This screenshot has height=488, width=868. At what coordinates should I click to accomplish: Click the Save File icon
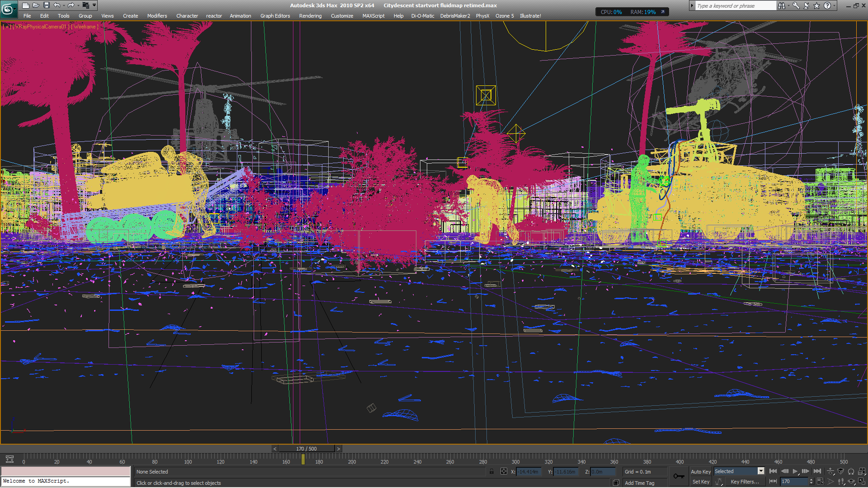pyautogui.click(x=46, y=5)
